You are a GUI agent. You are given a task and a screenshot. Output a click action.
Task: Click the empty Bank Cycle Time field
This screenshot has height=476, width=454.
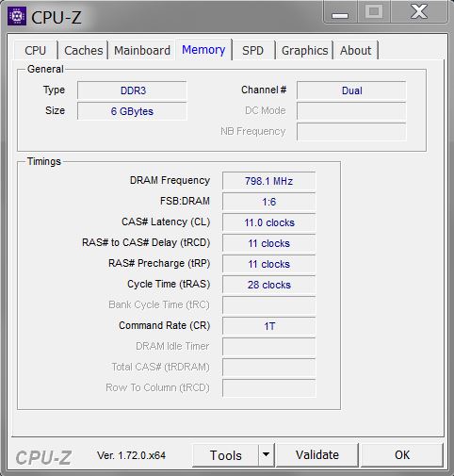269,305
